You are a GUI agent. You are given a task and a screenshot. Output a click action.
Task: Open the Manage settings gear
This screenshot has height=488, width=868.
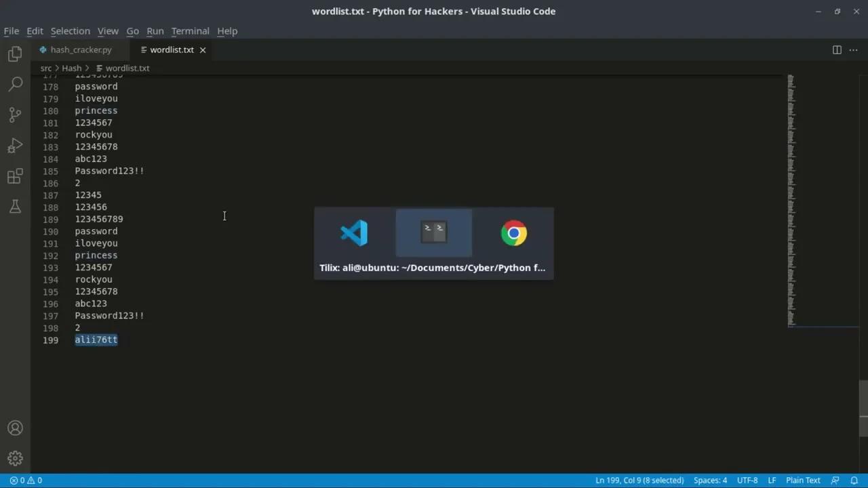(x=15, y=458)
